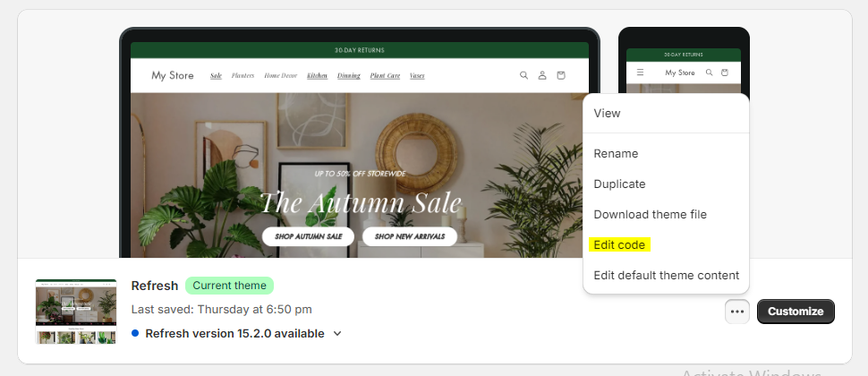This screenshot has height=376, width=868.
Task: Select Edit code from the menu
Action: [x=619, y=244]
